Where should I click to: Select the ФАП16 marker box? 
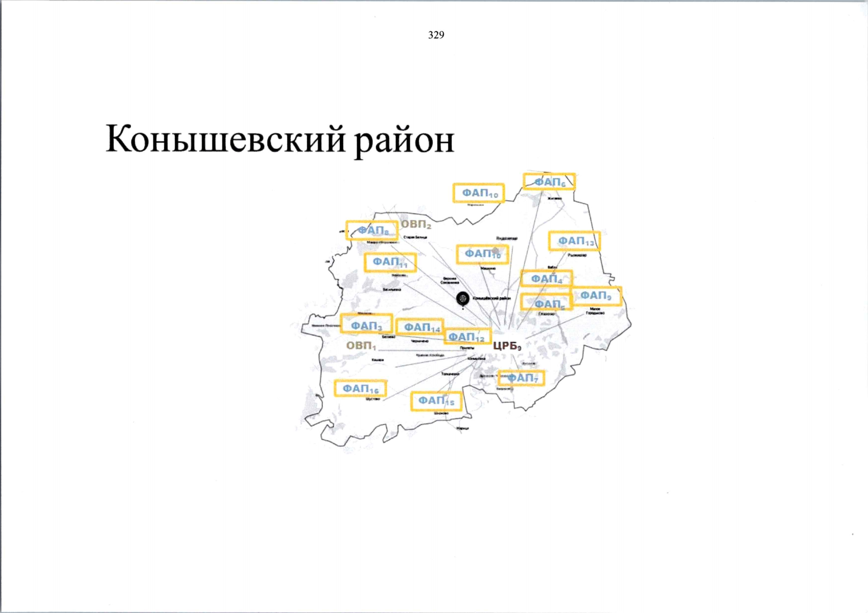(361, 389)
